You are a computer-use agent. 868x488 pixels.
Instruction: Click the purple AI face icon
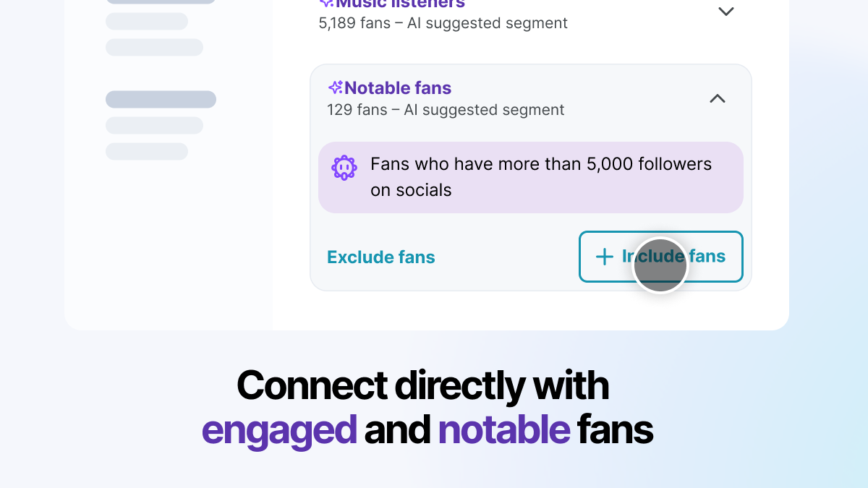[x=344, y=168]
